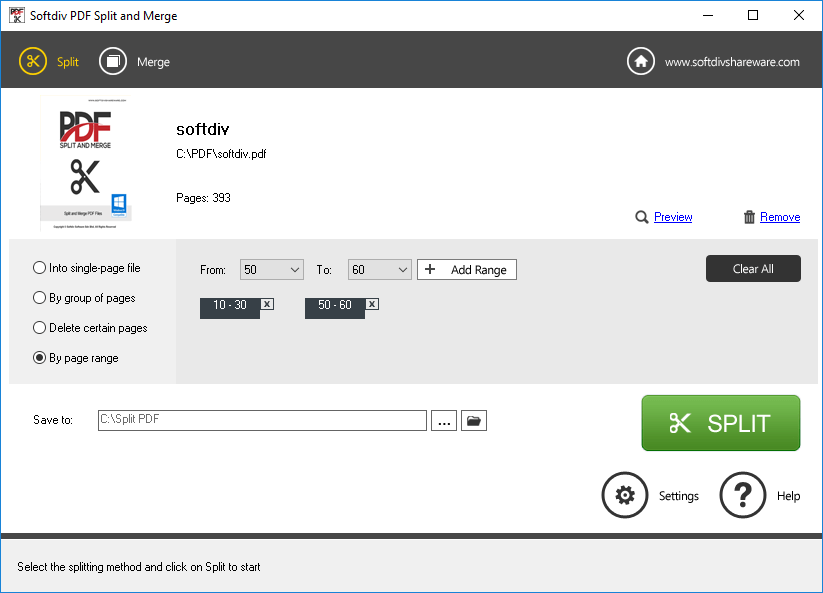The width and height of the screenshot is (823, 593).
Task: Click the Settings gear icon
Action: click(625, 495)
